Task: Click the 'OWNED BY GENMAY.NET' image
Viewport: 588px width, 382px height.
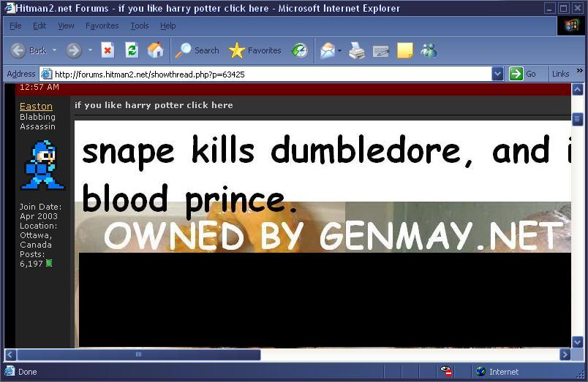Action: pos(333,236)
